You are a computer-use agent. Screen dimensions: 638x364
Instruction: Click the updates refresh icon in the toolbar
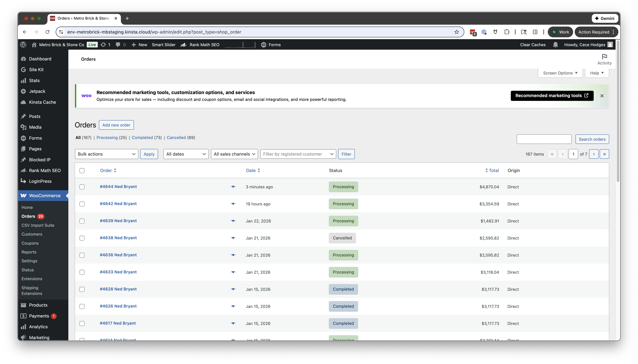click(103, 44)
